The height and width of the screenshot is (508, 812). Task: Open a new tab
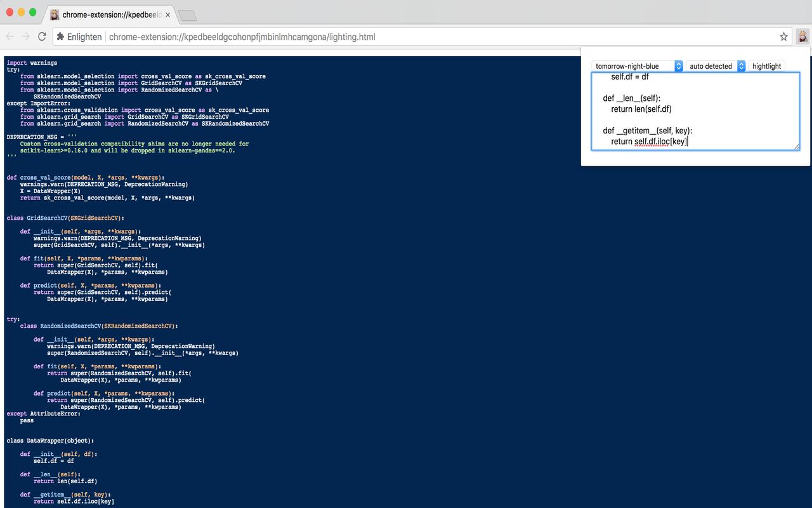click(187, 15)
